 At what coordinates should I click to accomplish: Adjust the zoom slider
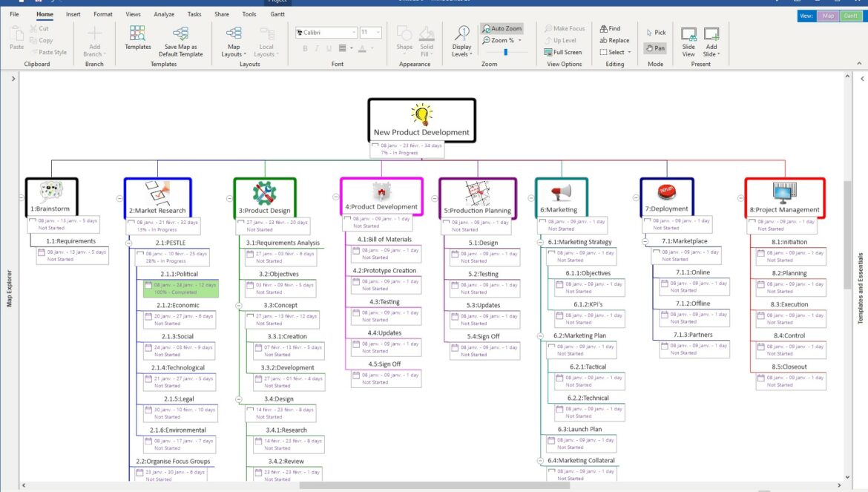click(x=505, y=52)
